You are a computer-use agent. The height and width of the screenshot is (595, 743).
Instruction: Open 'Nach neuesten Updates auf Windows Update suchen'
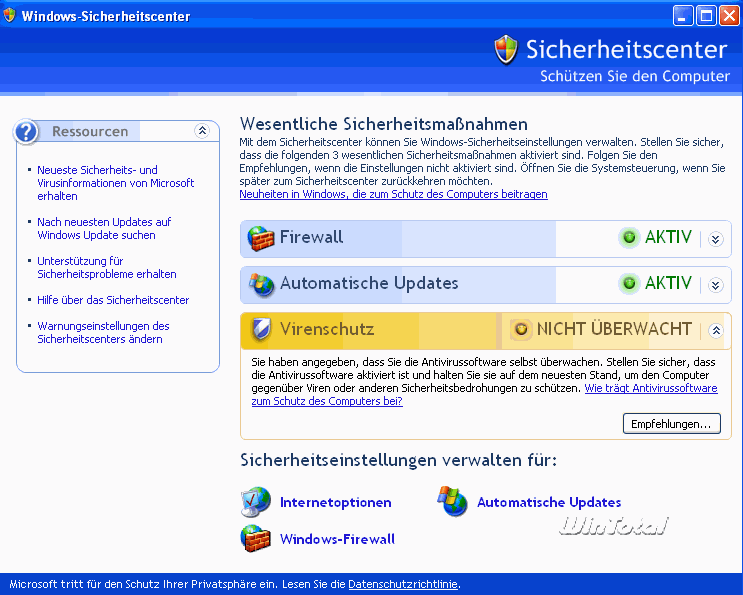104,228
